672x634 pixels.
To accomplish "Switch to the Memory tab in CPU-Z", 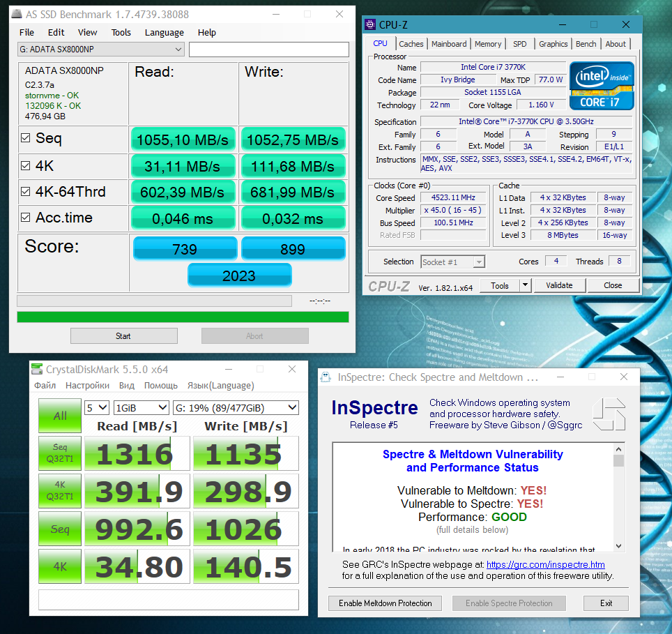I will [x=488, y=44].
